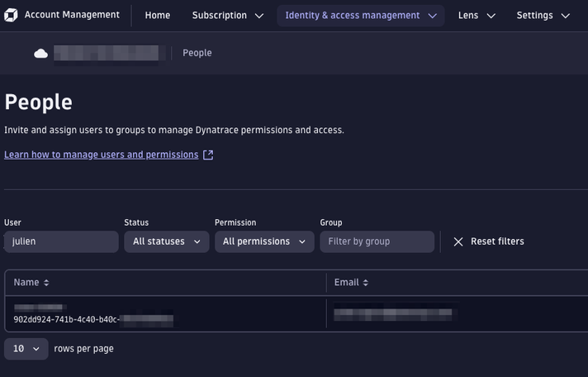Screen dimensions: 588x377
Task: Select the user row starting with 902dd924
Action: click(x=165, y=313)
